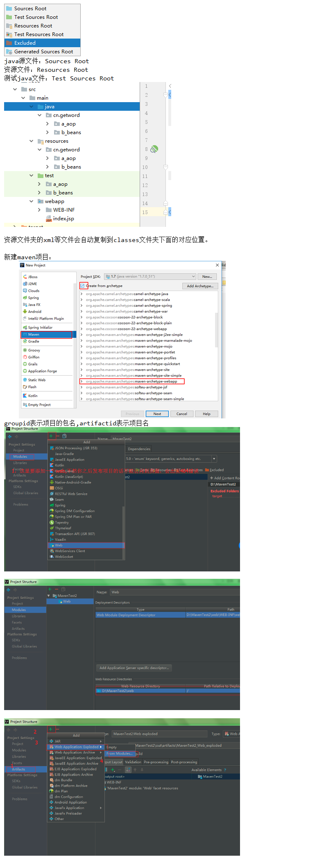333x868 pixels.
Task: Select the Groovy project type icon
Action: pyautogui.click(x=25, y=350)
